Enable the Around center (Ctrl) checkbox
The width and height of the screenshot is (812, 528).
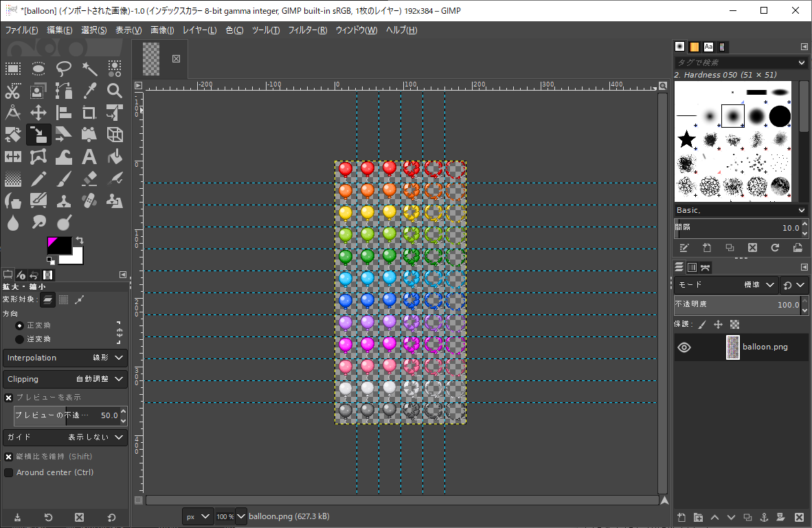click(x=9, y=472)
